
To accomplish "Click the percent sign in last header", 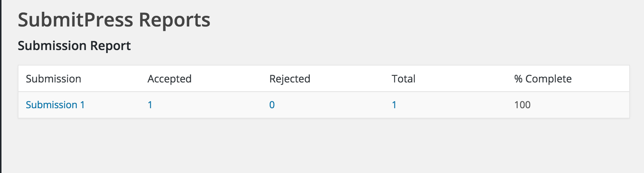I will click(x=518, y=79).
